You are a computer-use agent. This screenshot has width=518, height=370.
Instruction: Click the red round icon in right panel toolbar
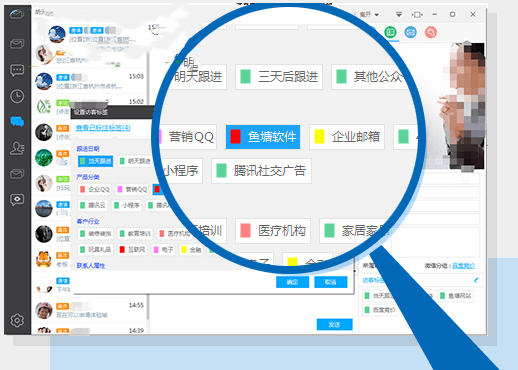[x=431, y=32]
